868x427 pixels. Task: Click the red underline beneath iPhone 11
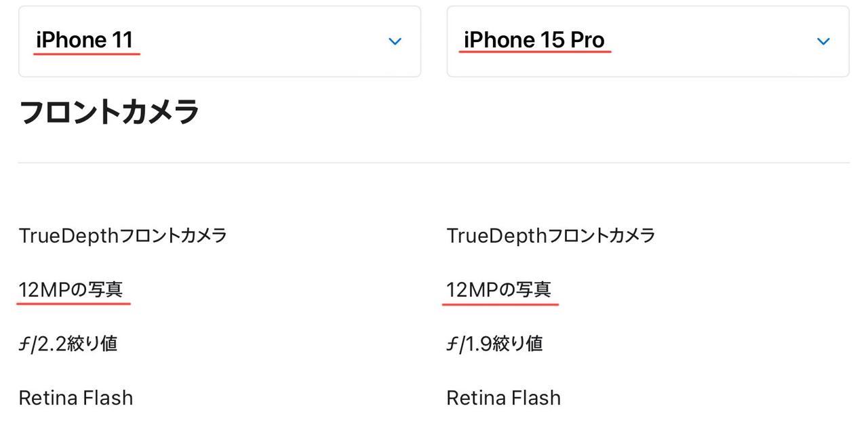pyautogui.click(x=85, y=52)
